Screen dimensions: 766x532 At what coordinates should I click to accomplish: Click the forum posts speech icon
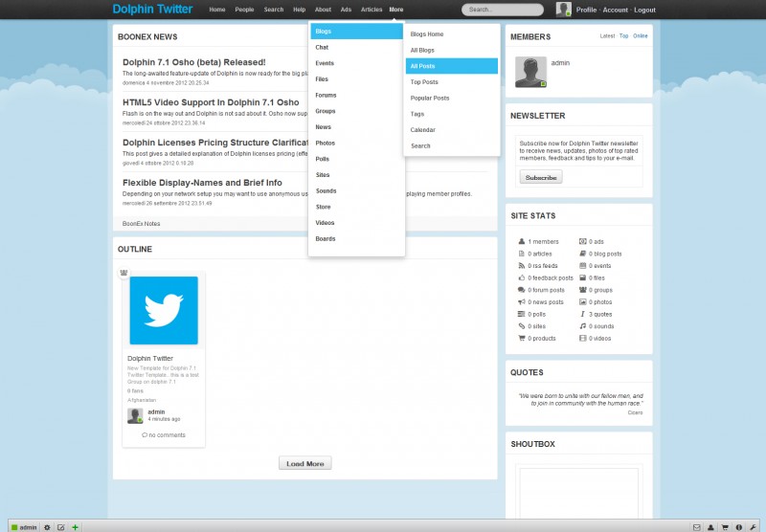521,290
